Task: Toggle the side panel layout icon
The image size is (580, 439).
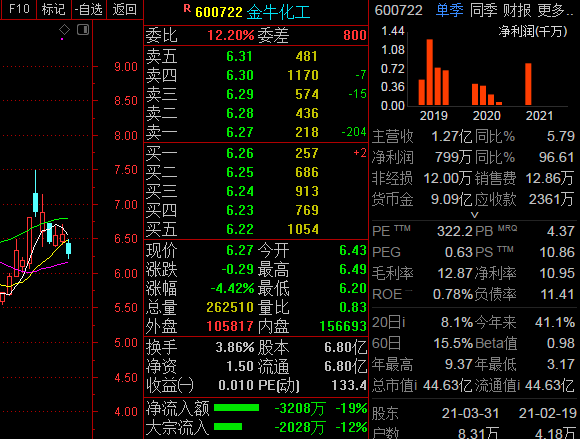Action: (83, 29)
